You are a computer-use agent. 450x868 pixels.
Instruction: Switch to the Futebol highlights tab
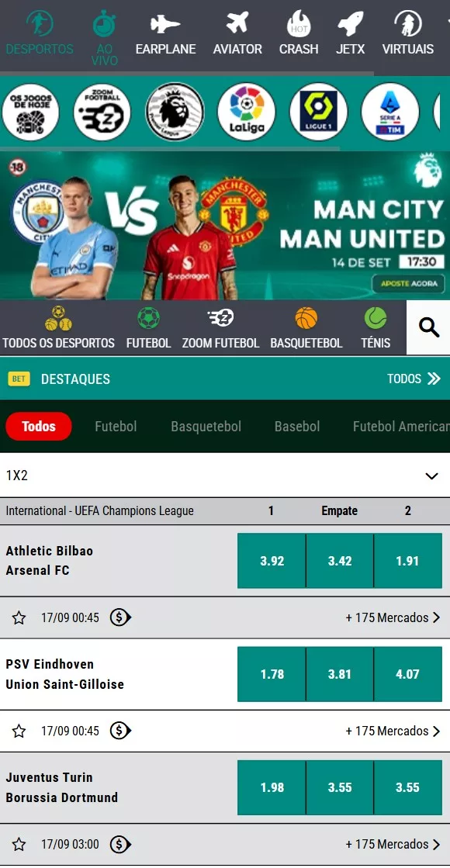[116, 427]
